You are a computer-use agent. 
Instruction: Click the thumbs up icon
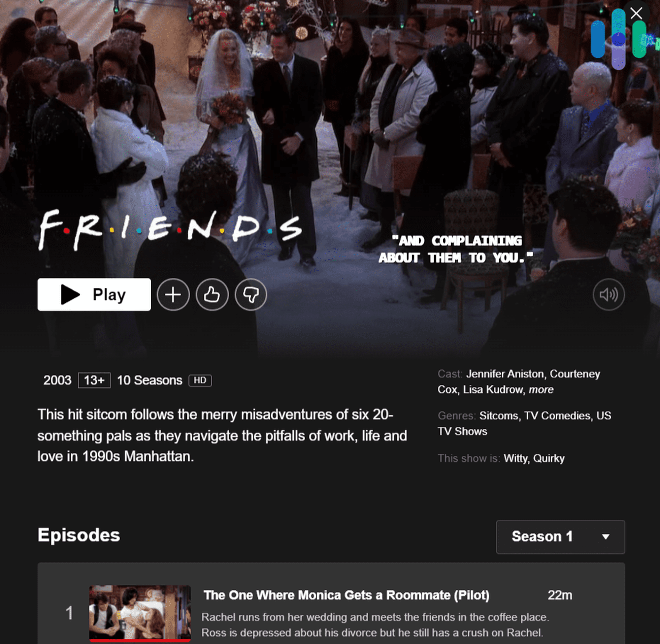pyautogui.click(x=211, y=294)
